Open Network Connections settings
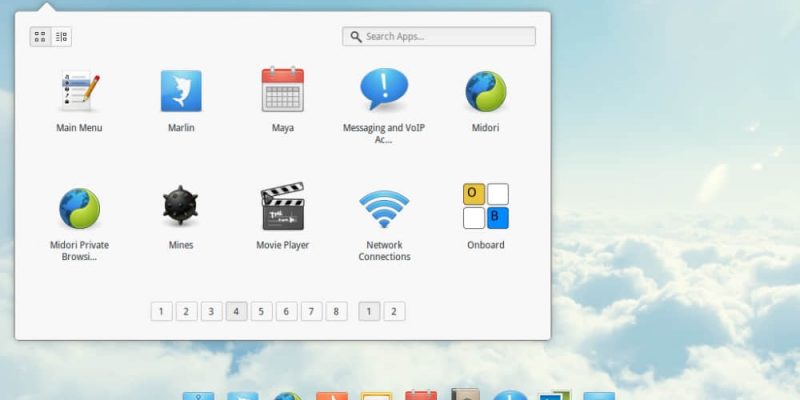Viewport: 800px width, 400px height. coord(384,209)
